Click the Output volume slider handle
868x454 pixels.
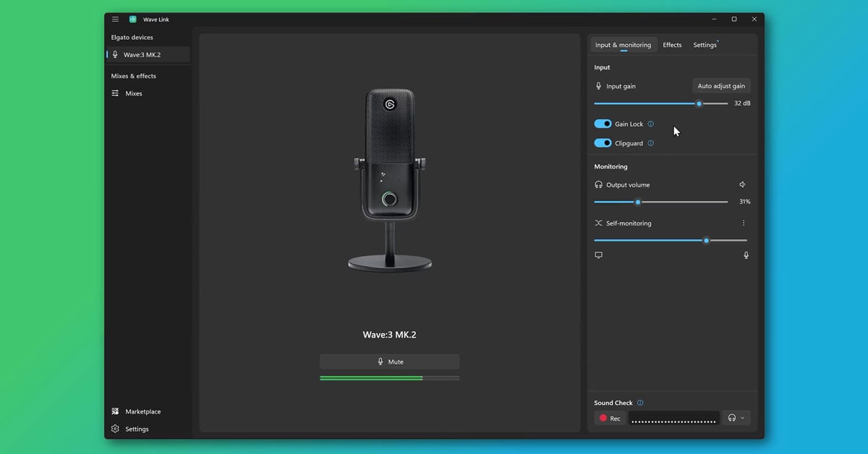pyautogui.click(x=637, y=202)
